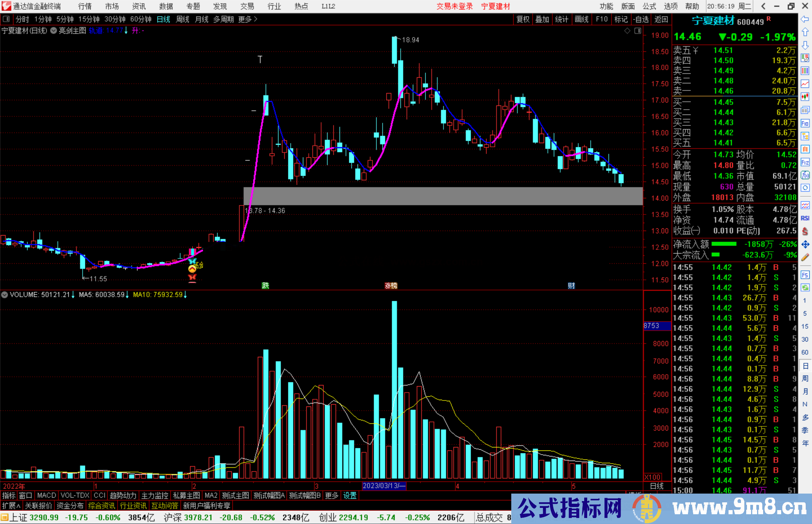Toggle the VOLUME panel circle button
The width and height of the screenshot is (812, 524).
tap(5, 295)
